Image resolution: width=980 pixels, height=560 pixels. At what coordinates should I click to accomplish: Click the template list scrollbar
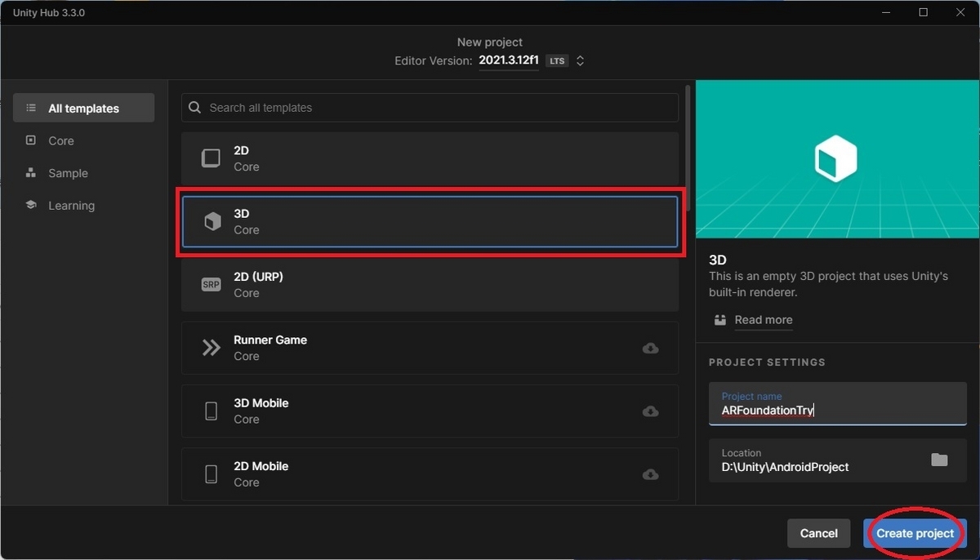(688, 147)
